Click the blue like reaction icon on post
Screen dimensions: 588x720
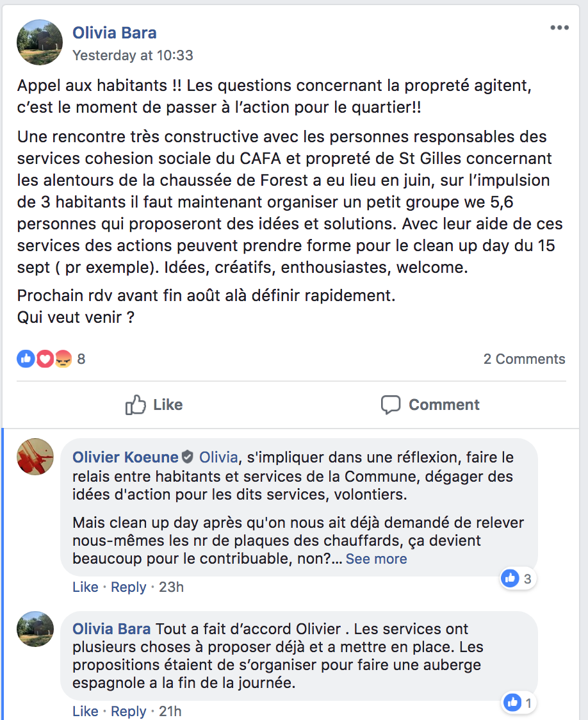point(26,359)
